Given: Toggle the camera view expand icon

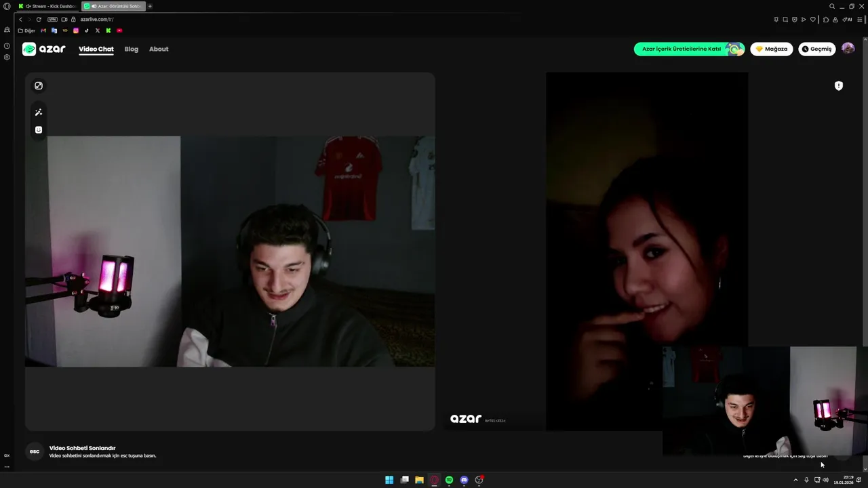Looking at the screenshot, I should click(x=39, y=85).
